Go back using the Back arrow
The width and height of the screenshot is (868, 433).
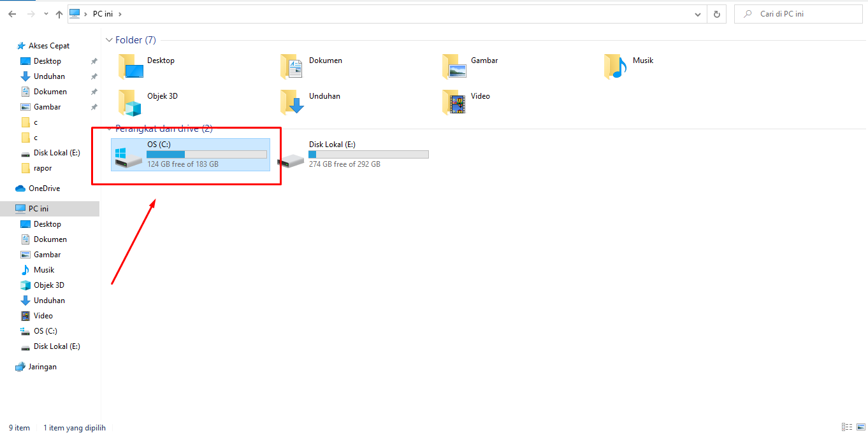pyautogui.click(x=12, y=13)
